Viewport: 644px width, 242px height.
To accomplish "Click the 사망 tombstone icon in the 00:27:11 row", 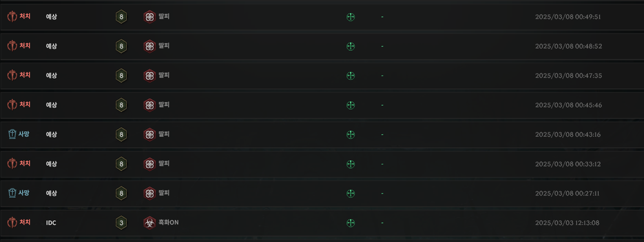I will (12, 193).
